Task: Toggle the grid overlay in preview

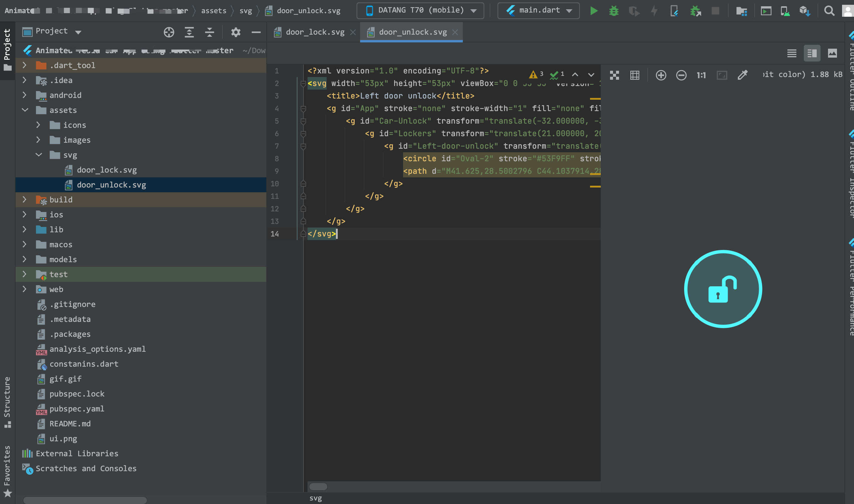Action: (635, 75)
